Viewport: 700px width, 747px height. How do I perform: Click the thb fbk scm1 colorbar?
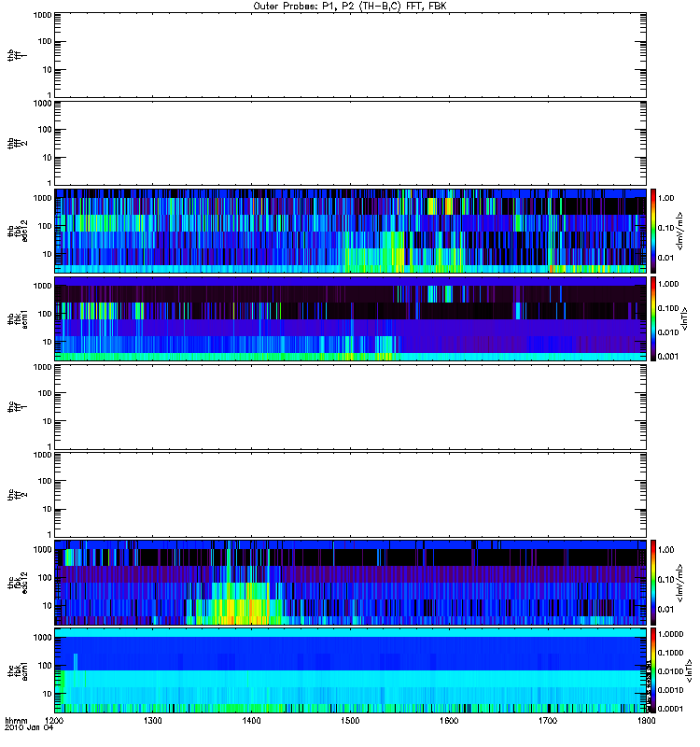[653, 318]
